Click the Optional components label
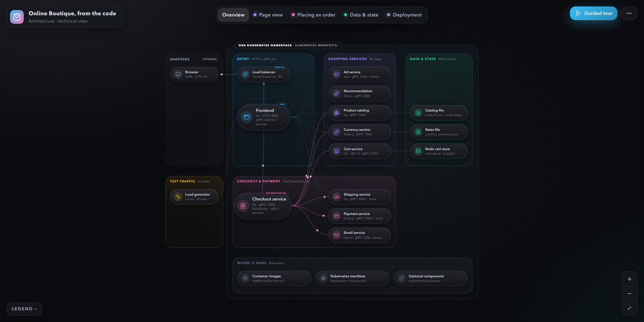The width and height of the screenshot is (644, 322). click(x=426, y=276)
